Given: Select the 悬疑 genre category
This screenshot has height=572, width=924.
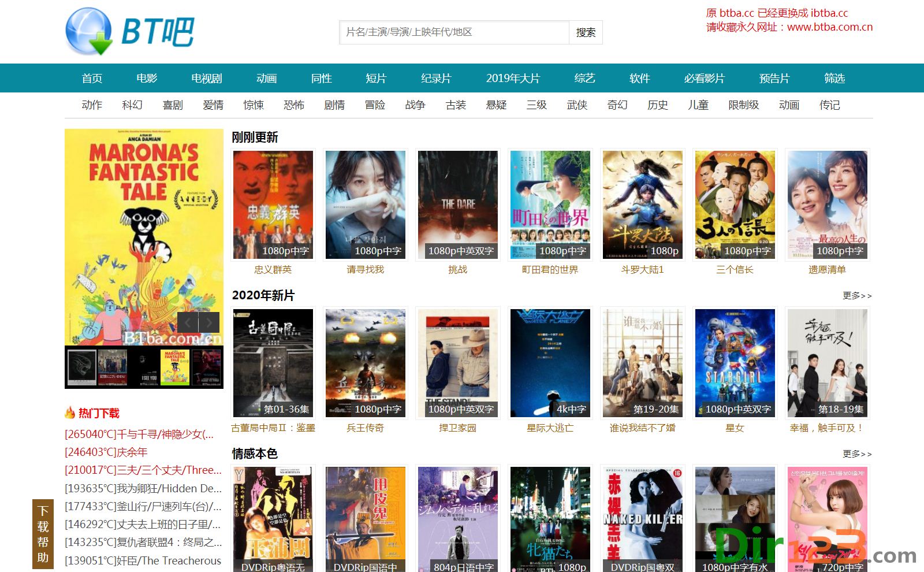Looking at the screenshot, I should click(496, 105).
